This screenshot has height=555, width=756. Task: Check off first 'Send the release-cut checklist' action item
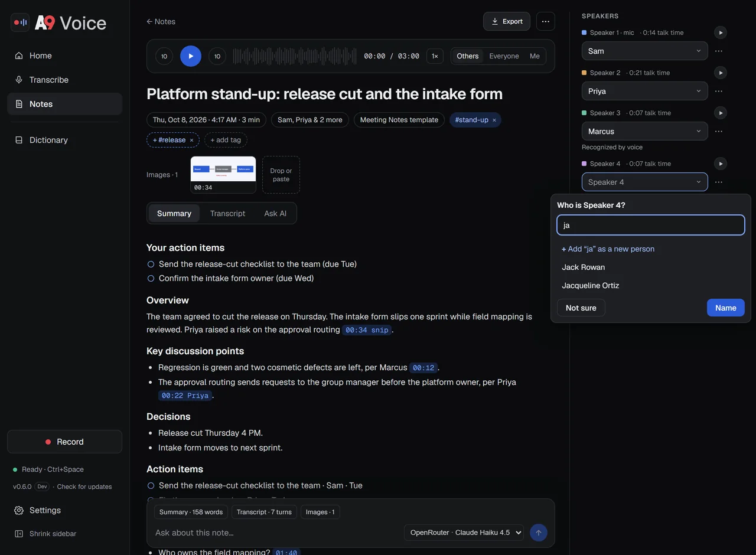pos(151,265)
